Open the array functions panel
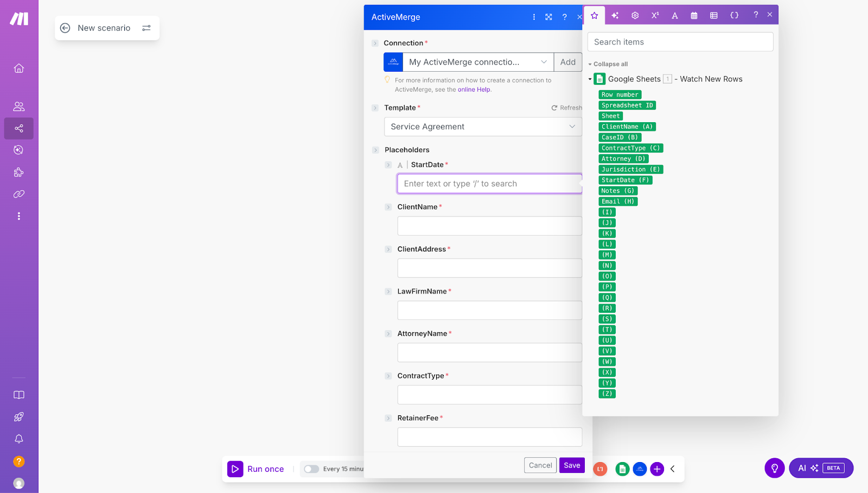 pos(713,16)
